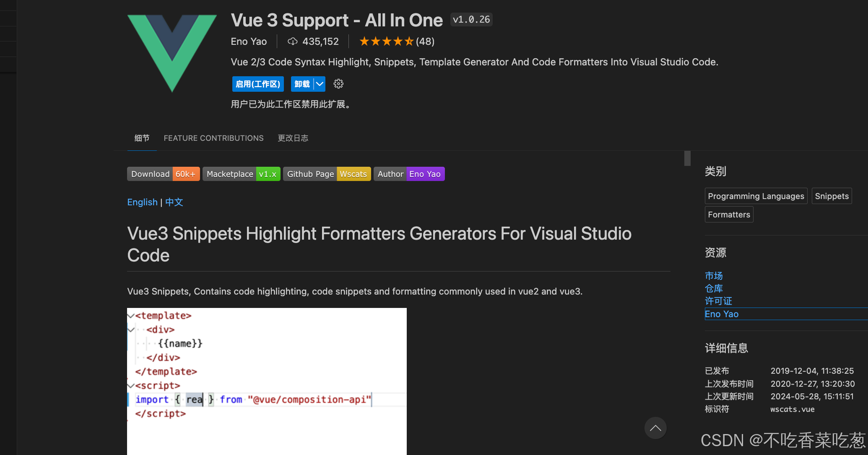868x455 pixels.
Task: Click the Vue 3 Support extension title
Action: (x=337, y=20)
